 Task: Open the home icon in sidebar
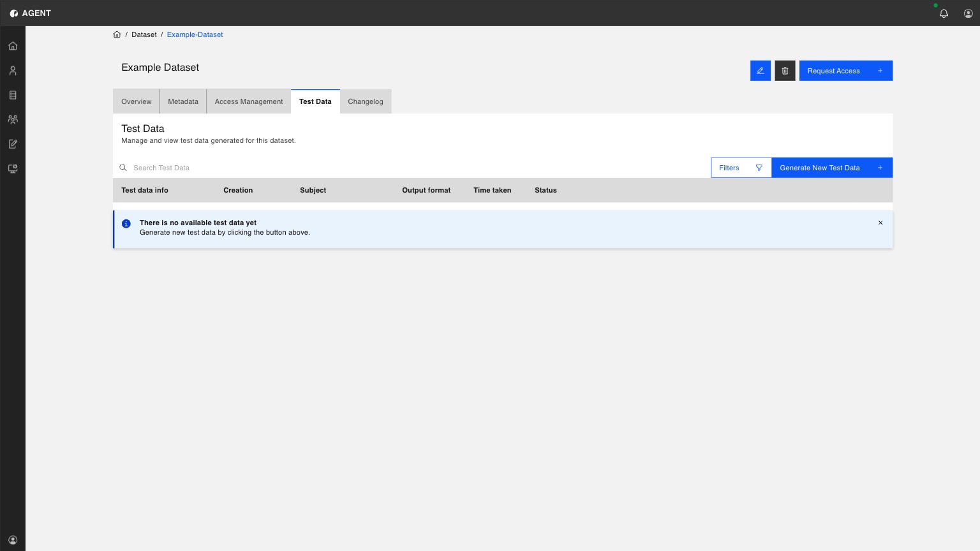pyautogui.click(x=13, y=46)
